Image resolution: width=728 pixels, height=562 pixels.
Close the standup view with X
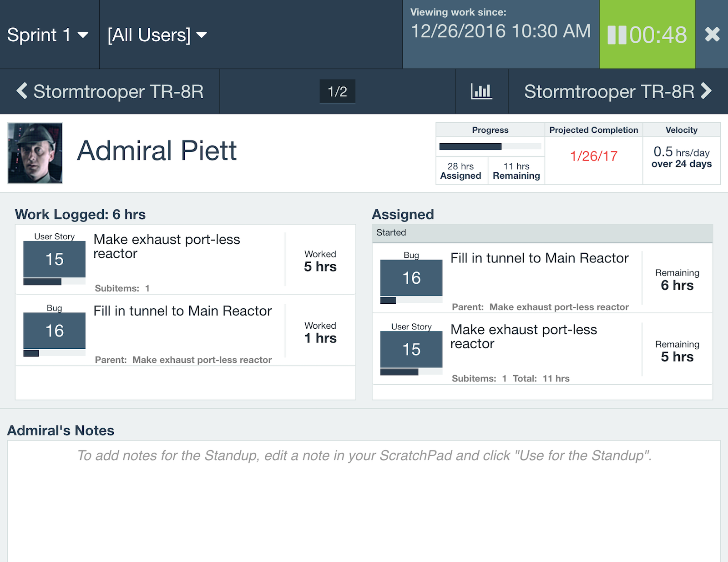click(x=712, y=35)
